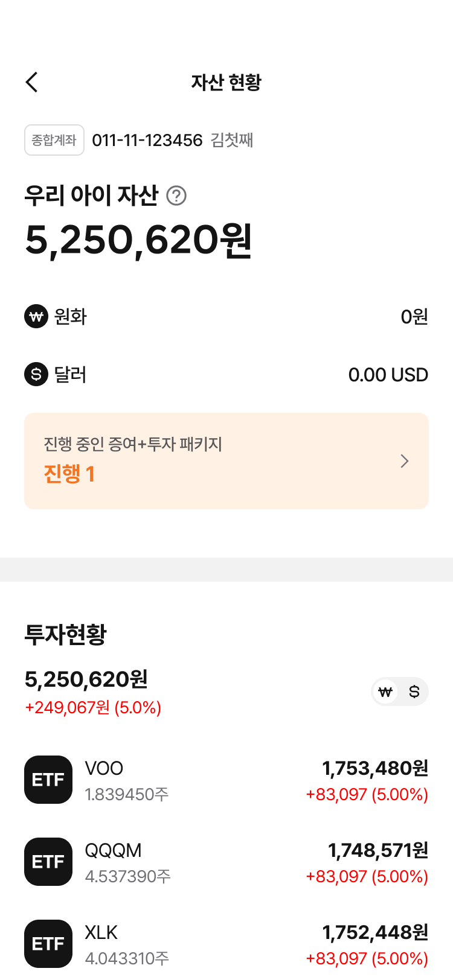This screenshot has width=453, height=980.
Task: Select the 달러 balance row showing 0.00 USD
Action: [226, 374]
